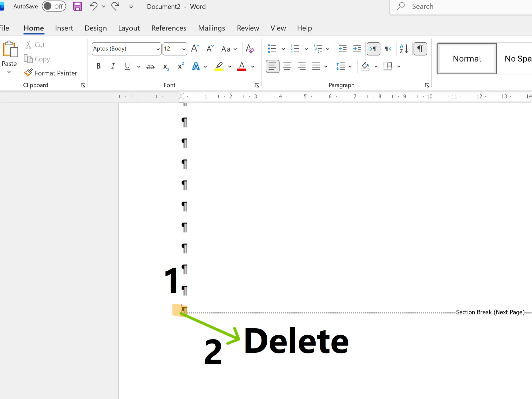The image size is (532, 399).
Task: Open the Home ribbon tab
Action: click(34, 28)
